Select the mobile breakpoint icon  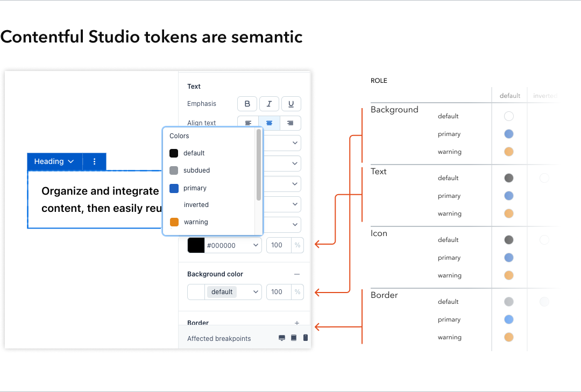(x=305, y=337)
